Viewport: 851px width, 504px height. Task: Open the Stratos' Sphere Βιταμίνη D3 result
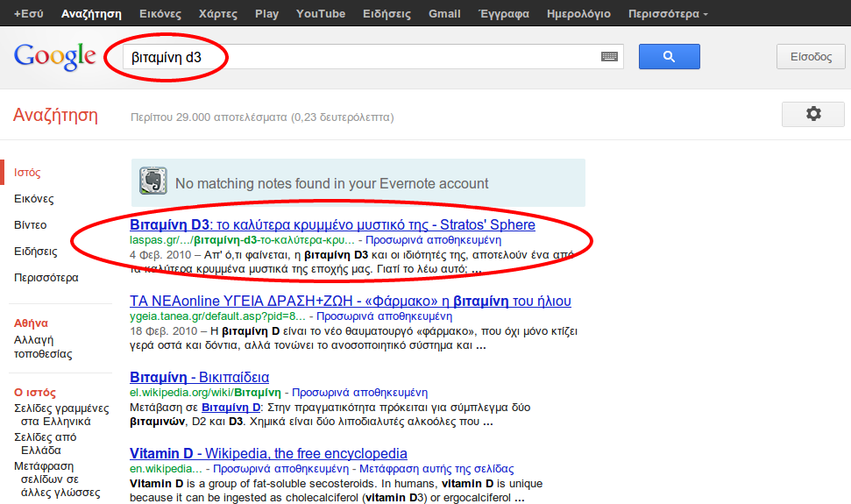coord(332,224)
